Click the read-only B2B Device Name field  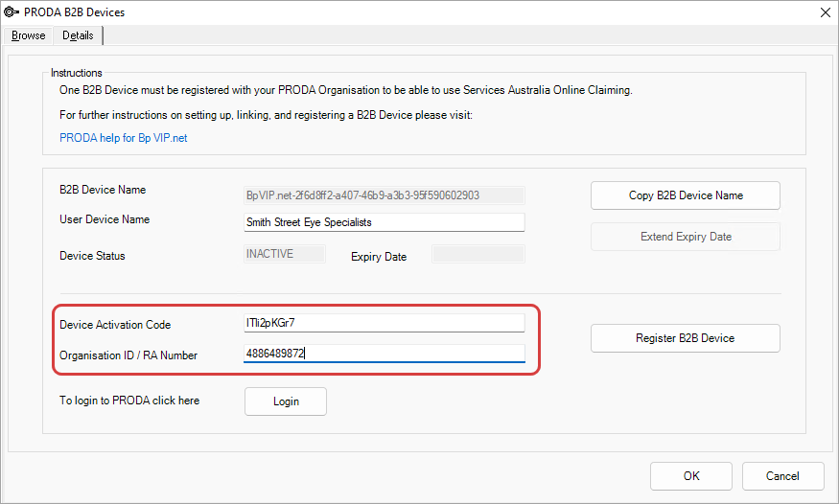click(385, 195)
